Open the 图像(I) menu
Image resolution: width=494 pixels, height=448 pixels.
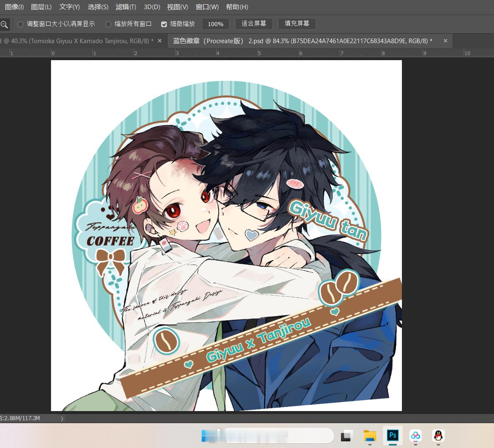pos(14,7)
